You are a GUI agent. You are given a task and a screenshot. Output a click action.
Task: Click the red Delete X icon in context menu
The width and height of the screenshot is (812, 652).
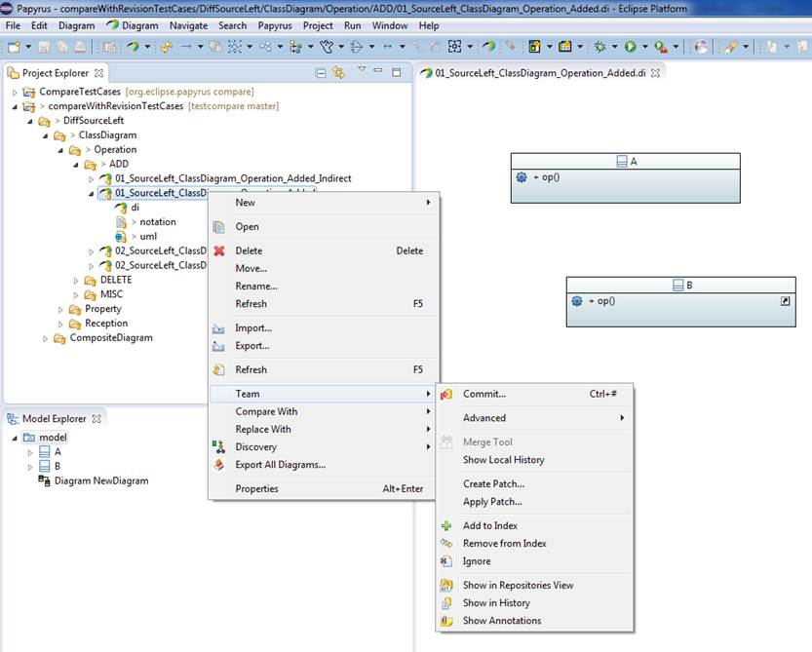pyautogui.click(x=219, y=250)
